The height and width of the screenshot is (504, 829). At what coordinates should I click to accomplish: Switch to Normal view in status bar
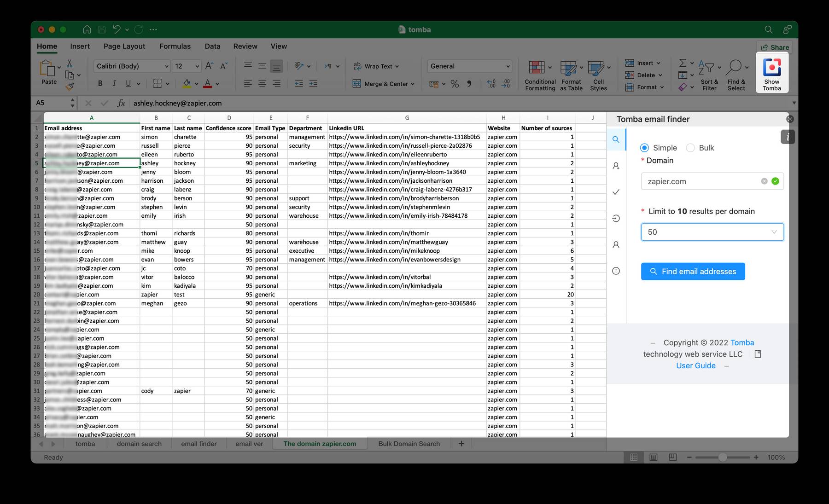(634, 457)
